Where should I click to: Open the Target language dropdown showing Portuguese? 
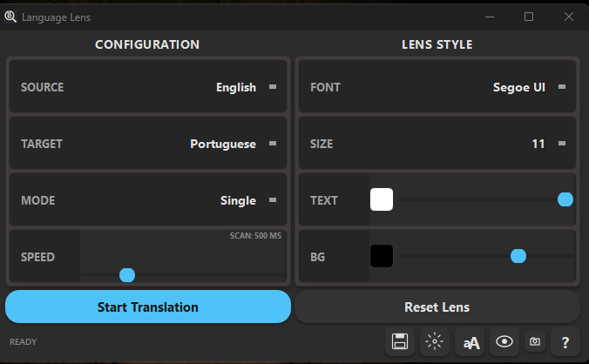coord(148,144)
